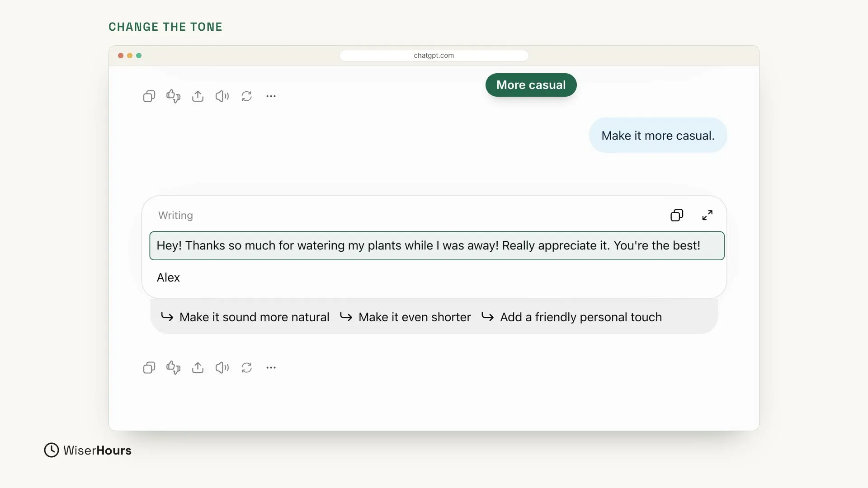The height and width of the screenshot is (488, 868).
Task: Click the 'Make it more casual.' message bubble
Action: coord(658,136)
